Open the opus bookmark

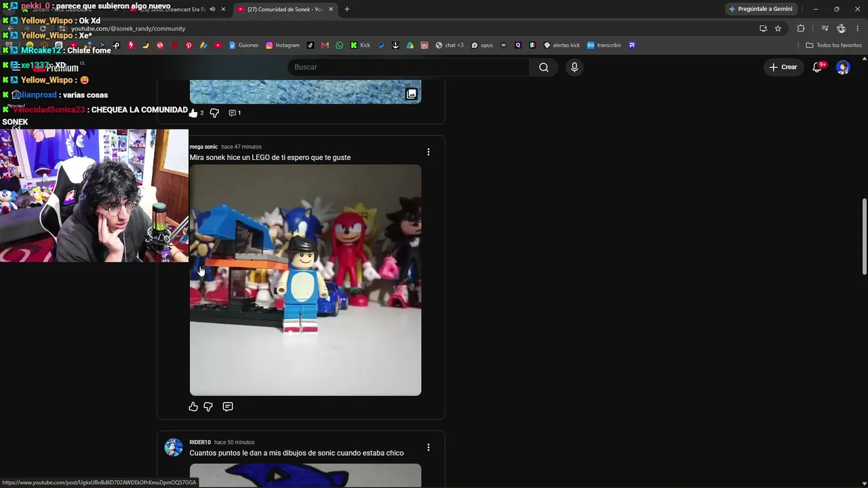(482, 45)
